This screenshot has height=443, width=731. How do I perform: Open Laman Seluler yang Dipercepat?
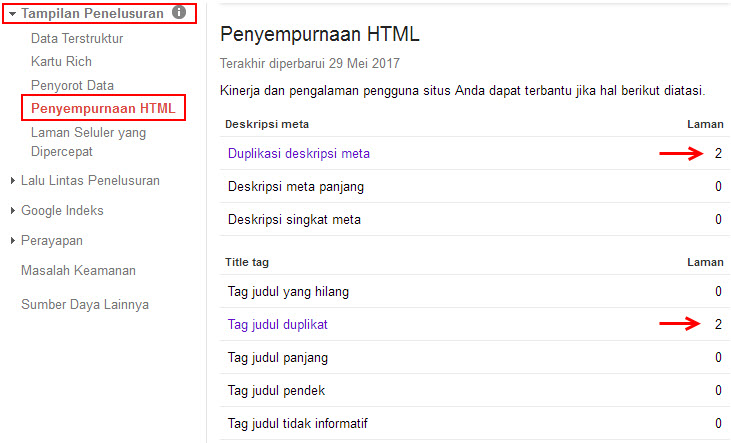[88, 142]
